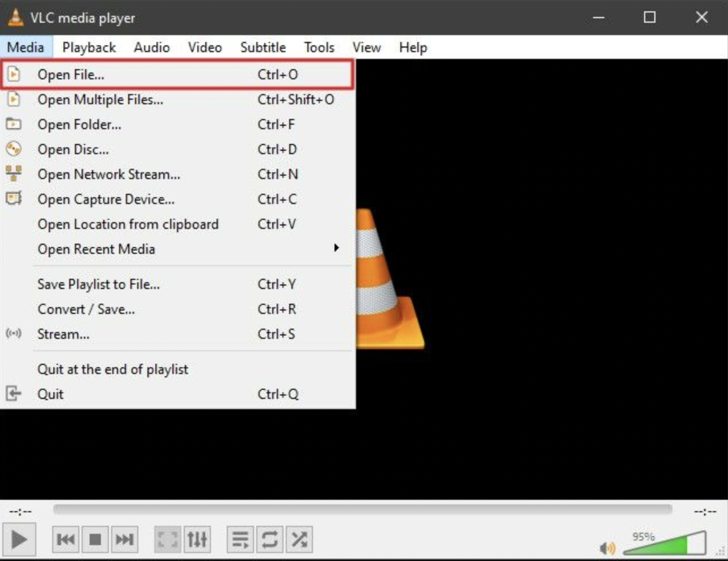This screenshot has height=561, width=728.
Task: Click the Ctrl+Q shortcut text
Action: (x=278, y=394)
